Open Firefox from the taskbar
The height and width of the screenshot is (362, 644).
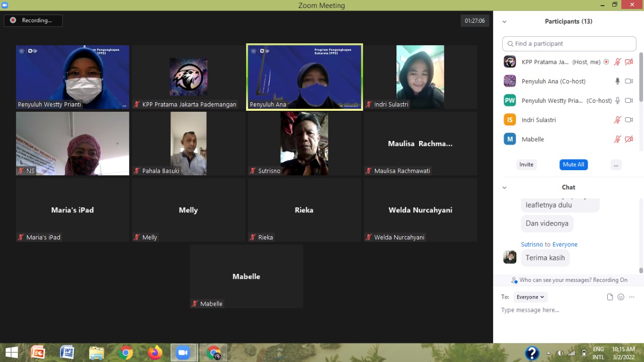(x=155, y=352)
